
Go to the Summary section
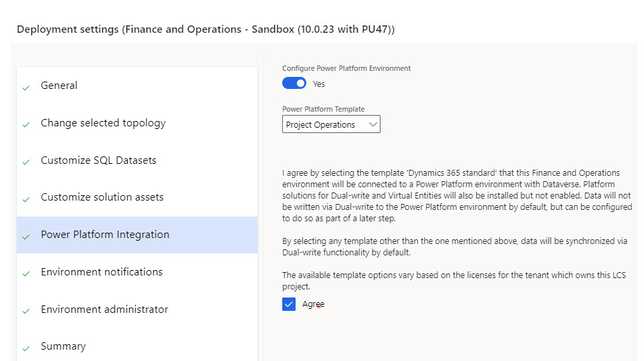(x=63, y=346)
